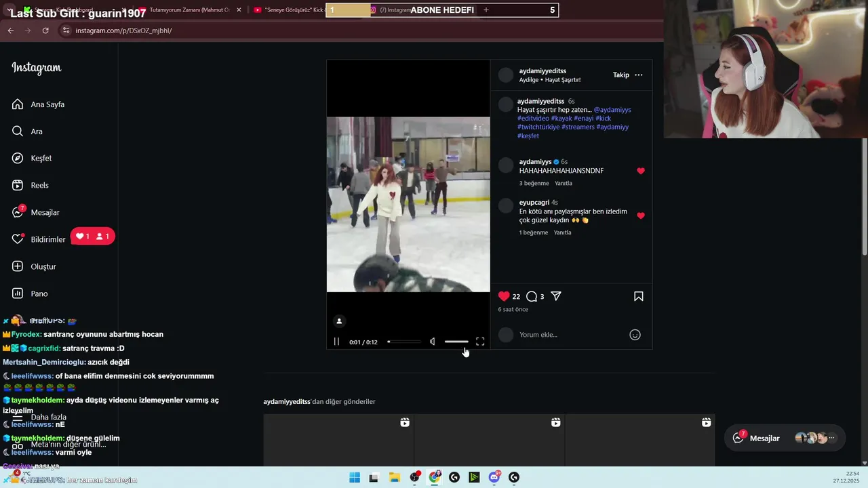Open first related reel thumbnail

pyautogui.click(x=338, y=440)
